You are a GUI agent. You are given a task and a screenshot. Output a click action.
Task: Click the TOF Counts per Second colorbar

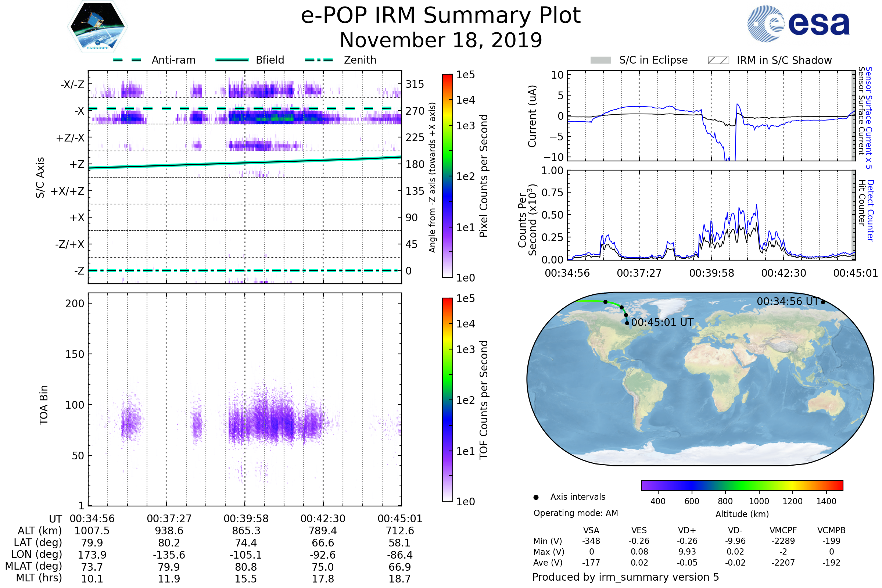tap(447, 400)
